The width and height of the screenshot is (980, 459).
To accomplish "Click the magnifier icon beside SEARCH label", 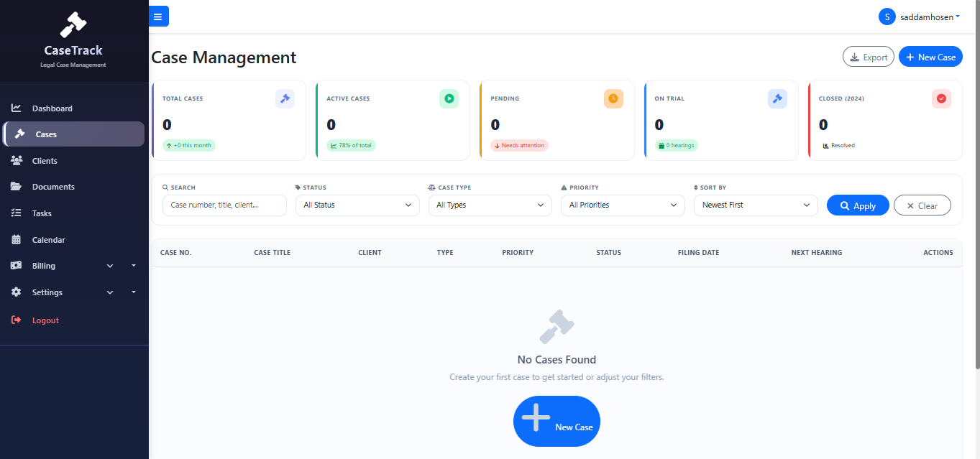I will point(165,187).
